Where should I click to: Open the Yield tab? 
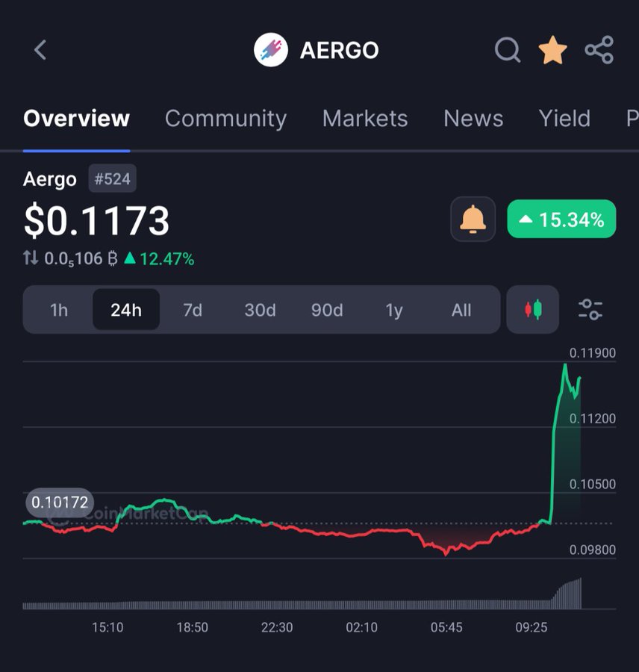tap(564, 119)
